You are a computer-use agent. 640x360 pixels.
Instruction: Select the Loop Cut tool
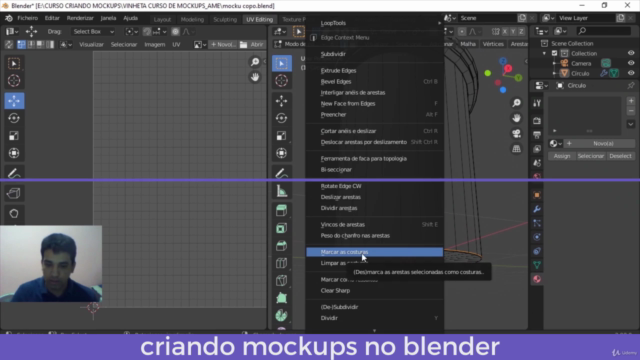282,263
